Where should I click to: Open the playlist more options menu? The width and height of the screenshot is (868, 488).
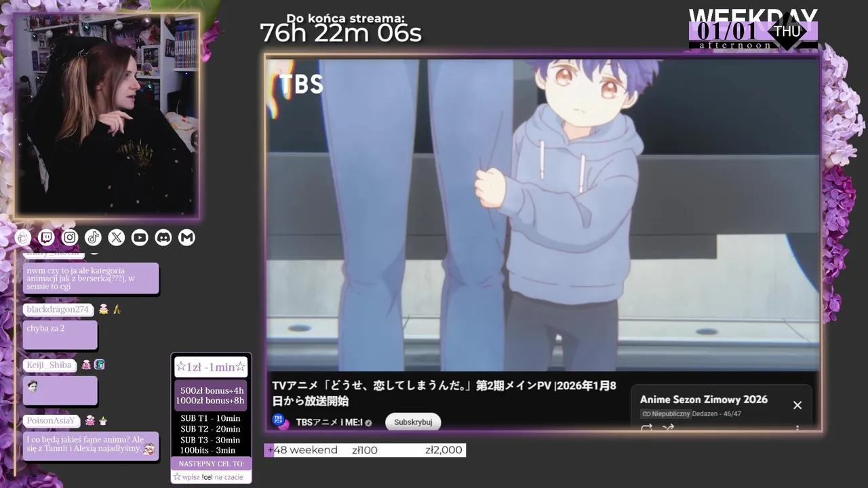tap(797, 428)
